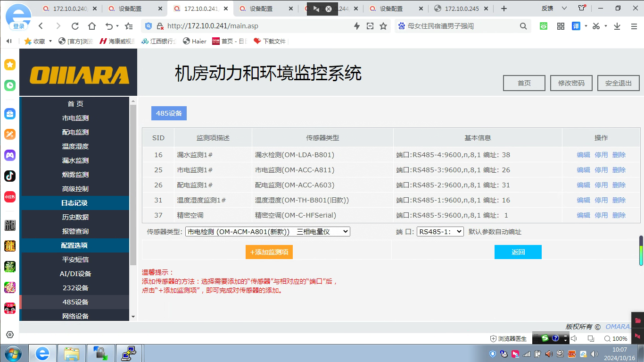
Task: Open the purple game controller sidebar icon
Action: [10, 155]
